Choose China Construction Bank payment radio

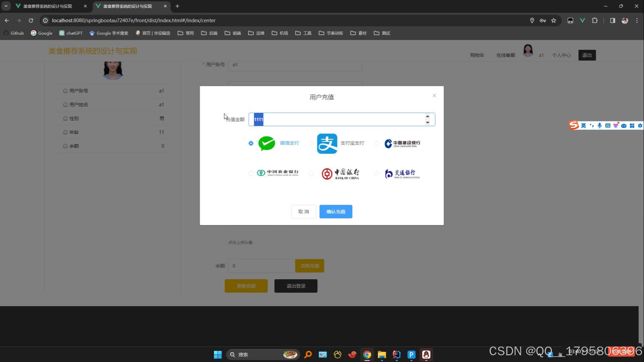376,143
